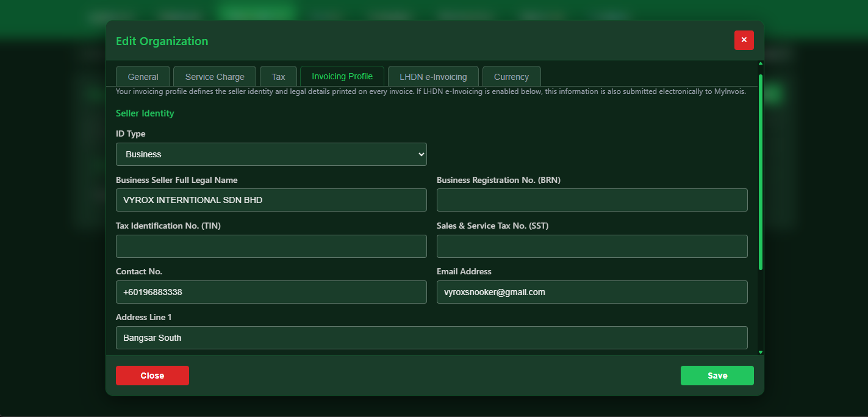The image size is (868, 417).
Task: Select the Tax tab
Action: click(278, 76)
